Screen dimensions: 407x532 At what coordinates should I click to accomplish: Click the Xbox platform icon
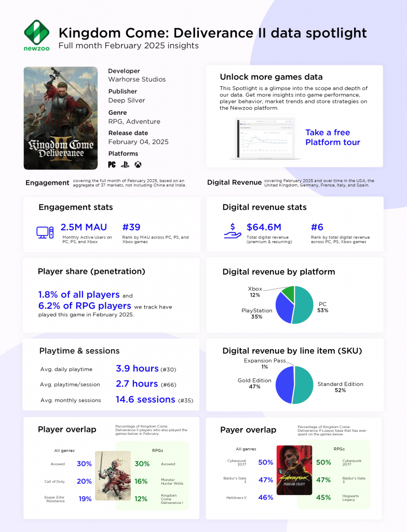click(x=138, y=165)
